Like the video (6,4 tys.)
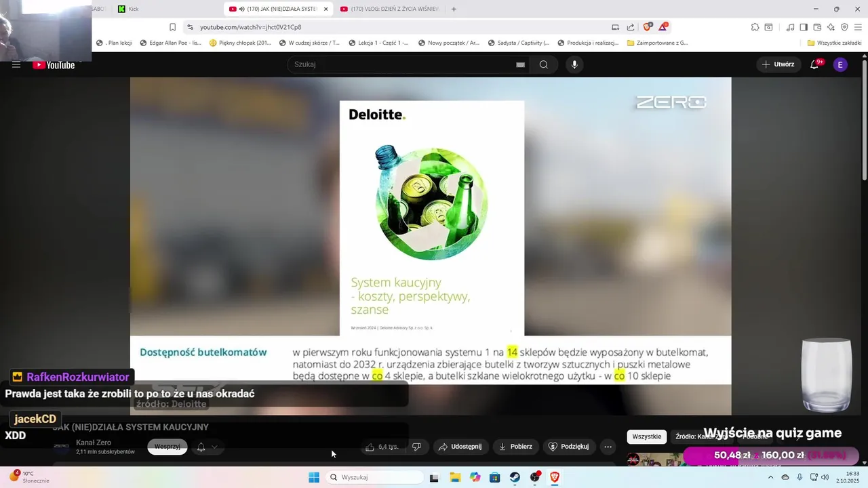868x488 pixels. pos(381,447)
